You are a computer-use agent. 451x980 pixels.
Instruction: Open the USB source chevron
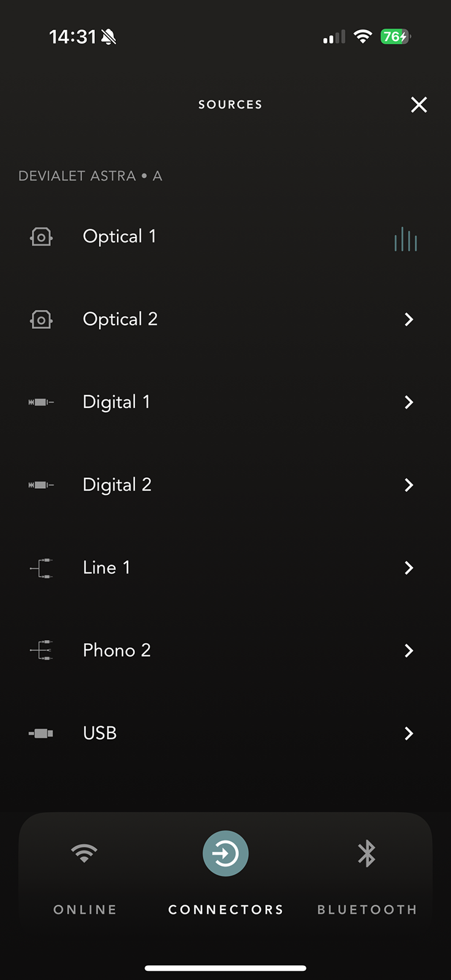pyautogui.click(x=409, y=733)
